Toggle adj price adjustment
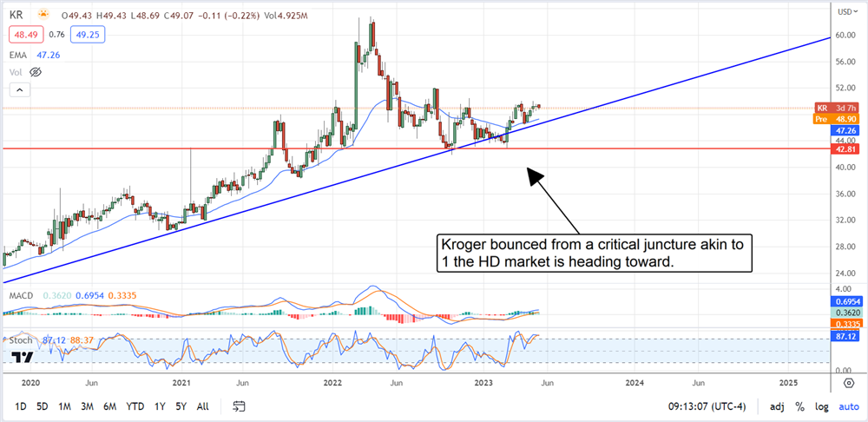868x422 pixels. 777,407
